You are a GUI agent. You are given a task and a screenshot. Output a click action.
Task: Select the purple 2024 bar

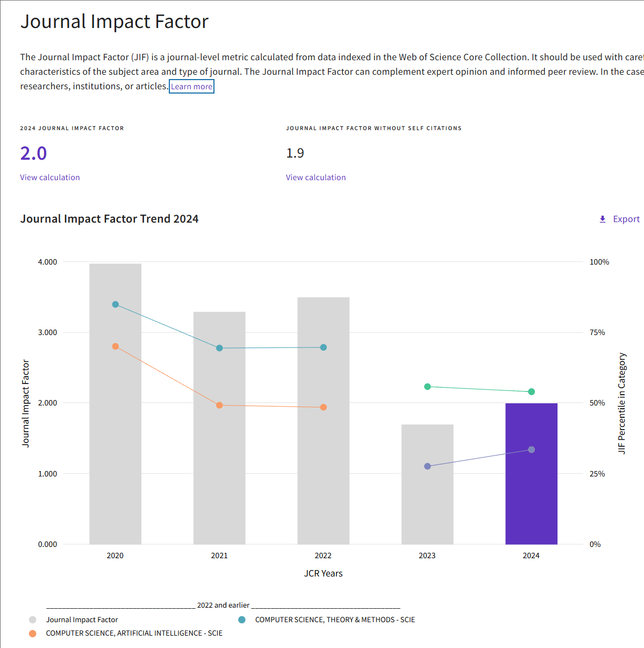[531, 474]
